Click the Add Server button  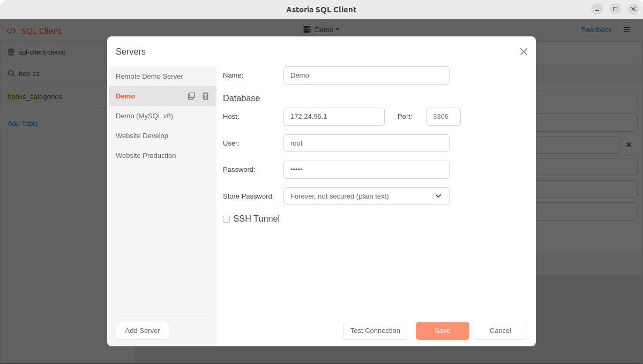142,330
